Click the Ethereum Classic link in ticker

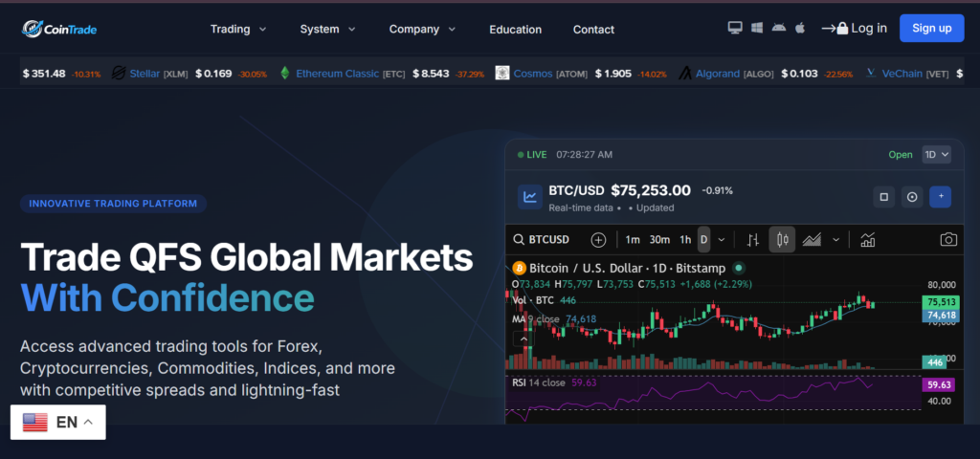coord(338,74)
